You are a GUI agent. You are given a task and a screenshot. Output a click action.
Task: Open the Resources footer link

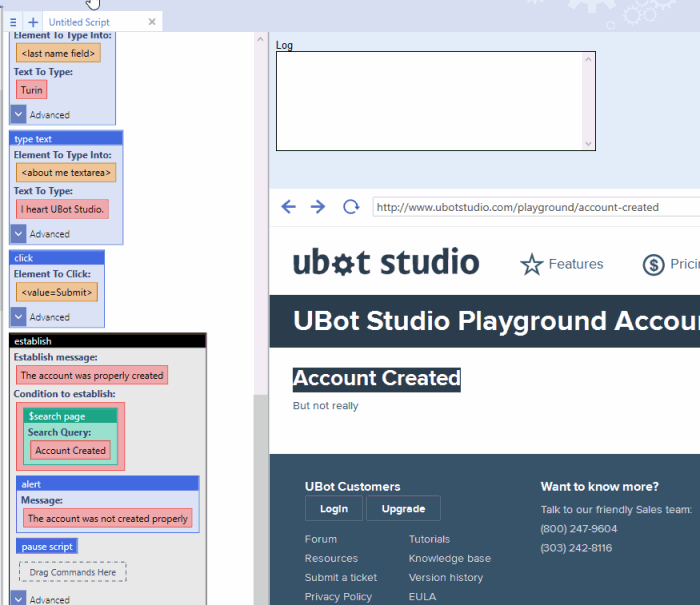tap(331, 558)
